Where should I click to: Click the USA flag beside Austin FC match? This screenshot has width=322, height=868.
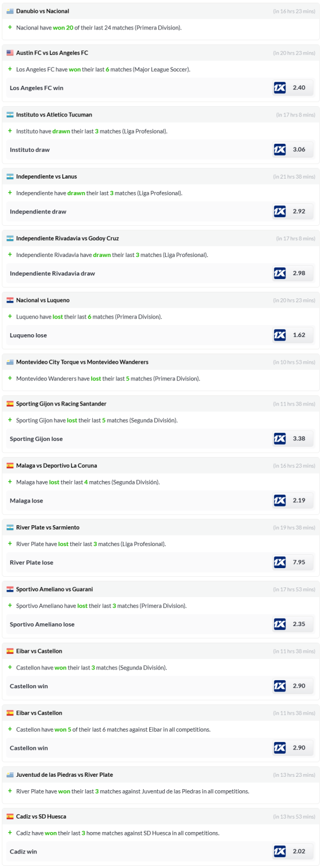10,53
